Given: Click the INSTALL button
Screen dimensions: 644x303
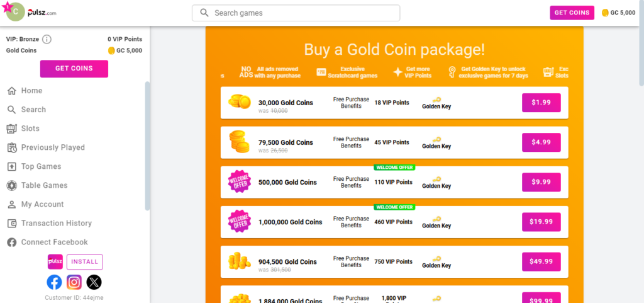Looking at the screenshot, I should [84, 262].
